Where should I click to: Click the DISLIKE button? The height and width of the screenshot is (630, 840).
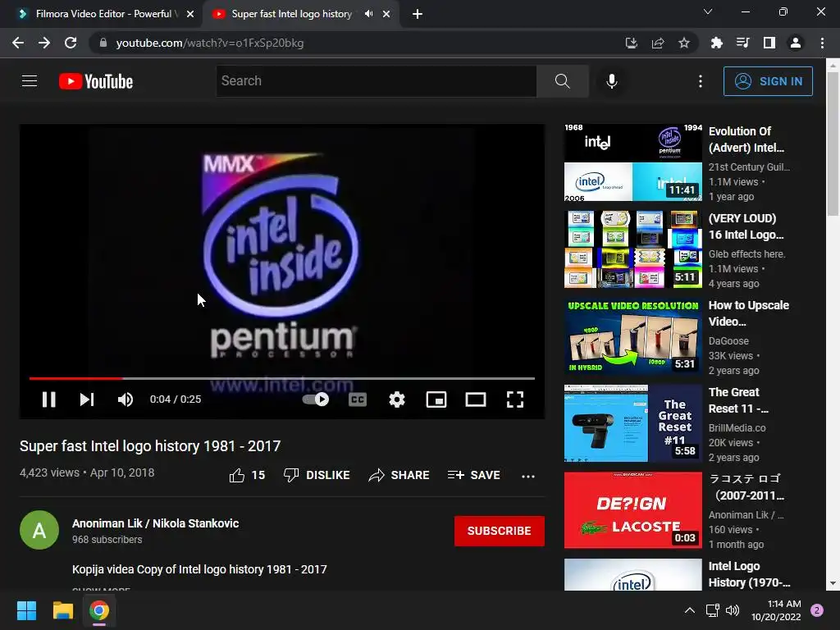(x=317, y=475)
